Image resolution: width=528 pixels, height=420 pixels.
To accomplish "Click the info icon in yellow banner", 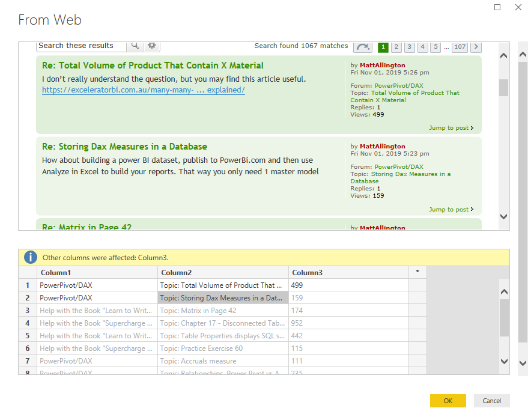I will (30, 257).
